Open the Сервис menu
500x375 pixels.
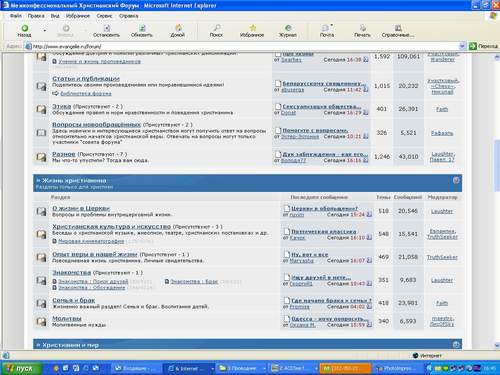pyautogui.click(x=104, y=16)
